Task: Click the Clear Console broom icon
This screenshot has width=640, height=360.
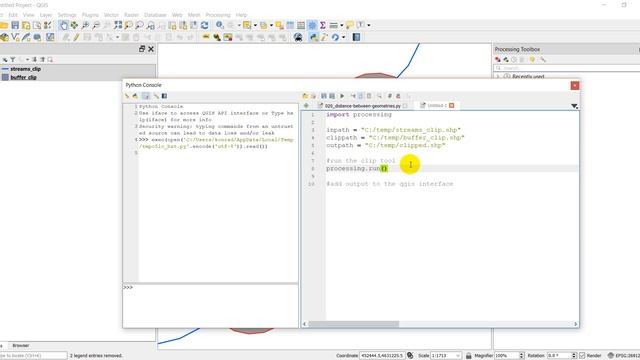Action: [127, 96]
